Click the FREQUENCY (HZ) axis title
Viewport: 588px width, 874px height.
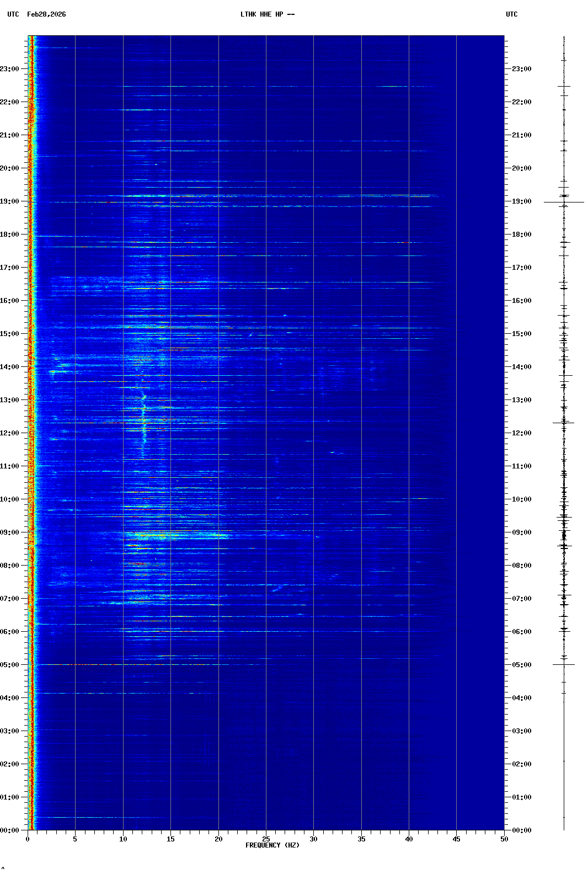point(272,845)
